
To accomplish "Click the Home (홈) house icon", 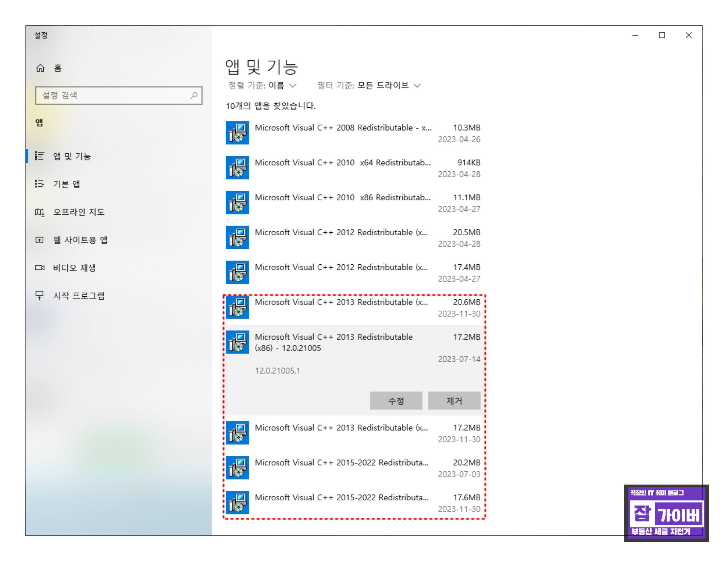I will (x=40, y=68).
